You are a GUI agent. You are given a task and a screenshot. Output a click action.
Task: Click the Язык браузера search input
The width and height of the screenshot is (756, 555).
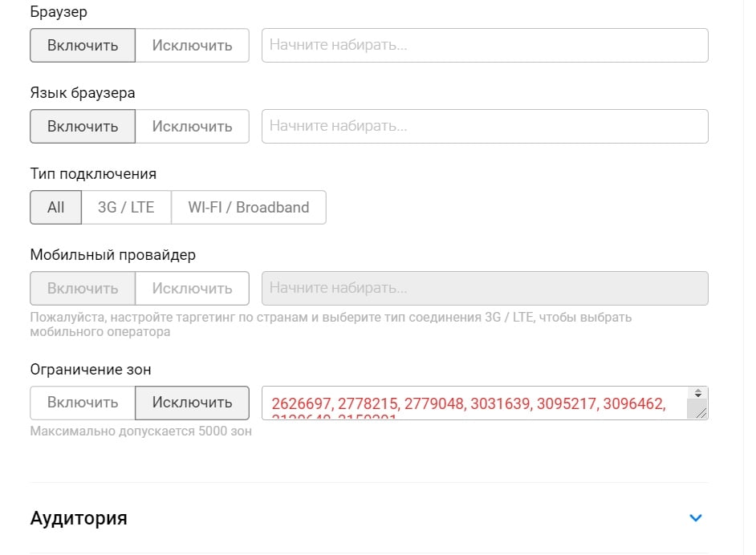click(485, 127)
